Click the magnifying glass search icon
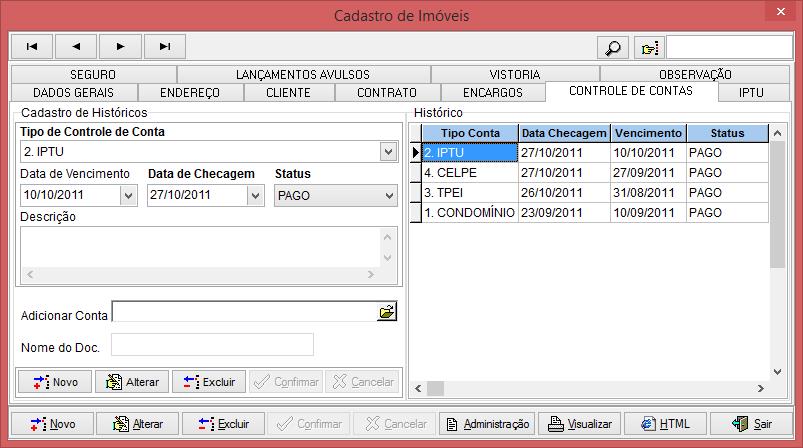The height and width of the screenshot is (448, 803). pos(611,48)
